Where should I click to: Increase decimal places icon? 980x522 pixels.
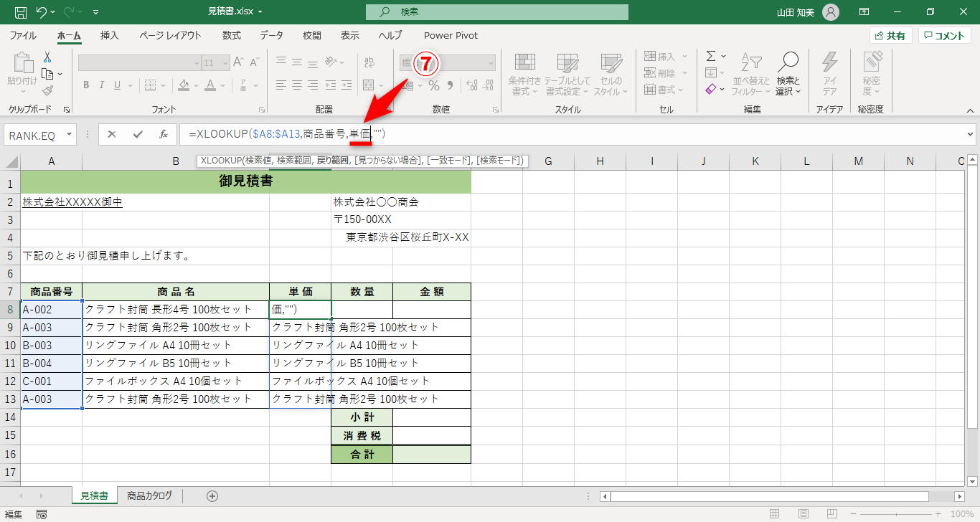coord(472,85)
